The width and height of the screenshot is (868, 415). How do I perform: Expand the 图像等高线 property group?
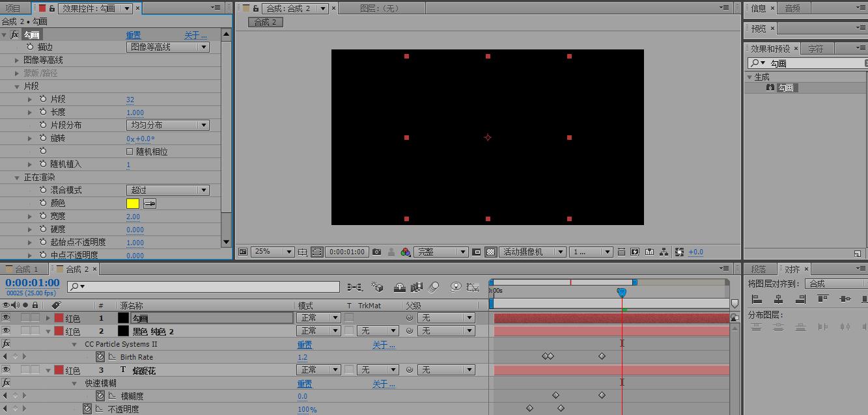17,60
